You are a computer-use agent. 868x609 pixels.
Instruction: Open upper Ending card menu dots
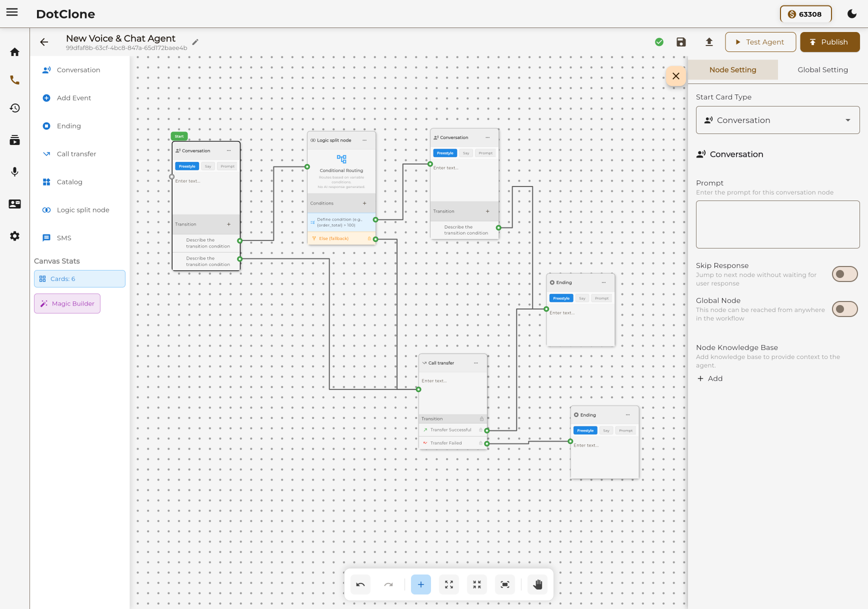click(603, 282)
